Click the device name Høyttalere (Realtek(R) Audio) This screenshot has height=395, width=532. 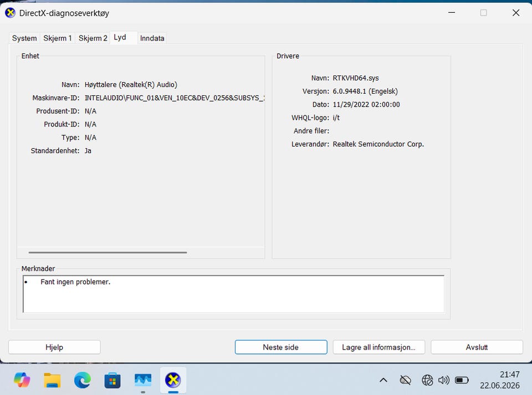(x=131, y=84)
